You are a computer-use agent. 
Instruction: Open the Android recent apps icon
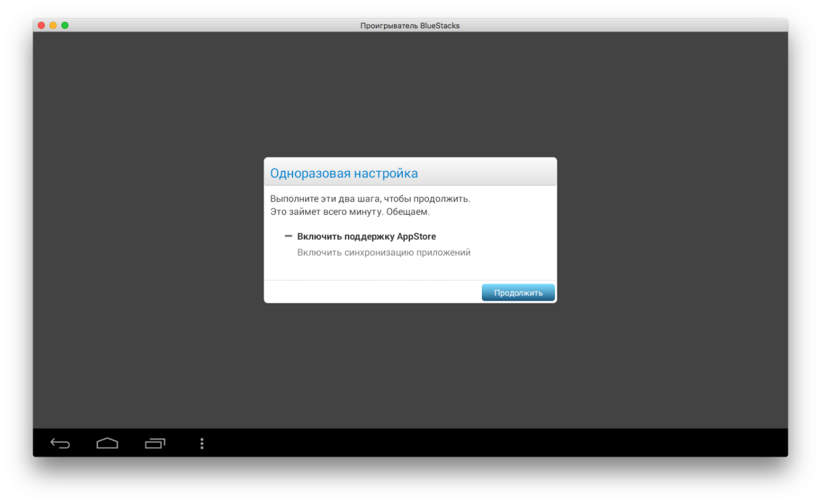155,443
